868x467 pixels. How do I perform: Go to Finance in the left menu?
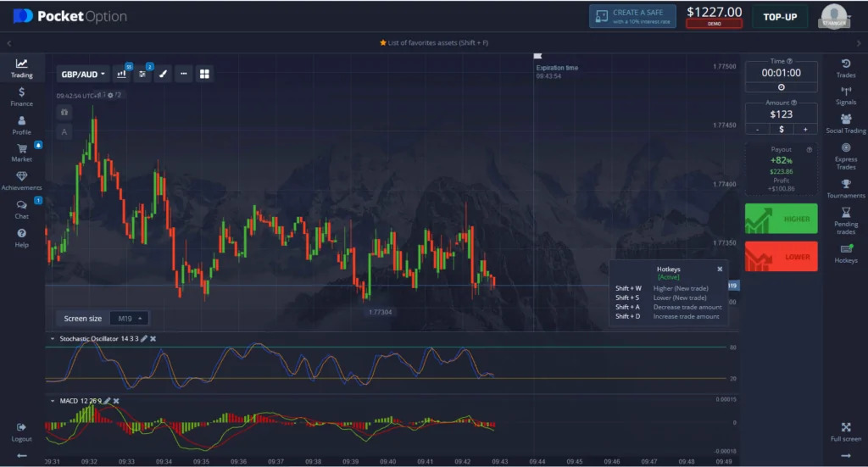click(21, 97)
